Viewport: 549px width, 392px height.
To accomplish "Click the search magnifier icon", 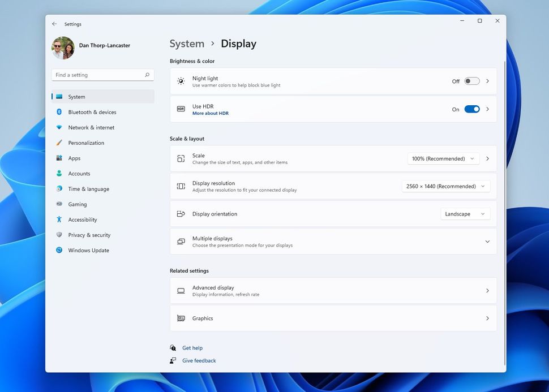I will point(147,75).
